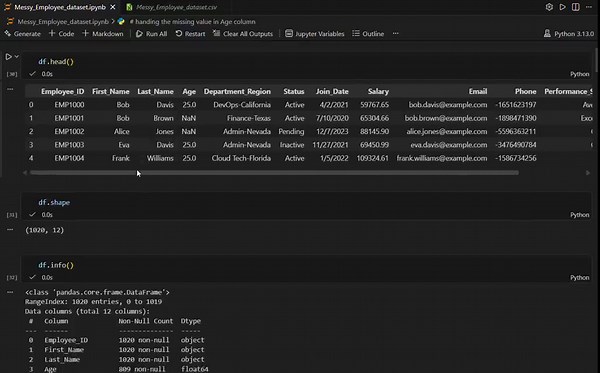
Task: Open output actions for df.head() table
Action: 10,89
